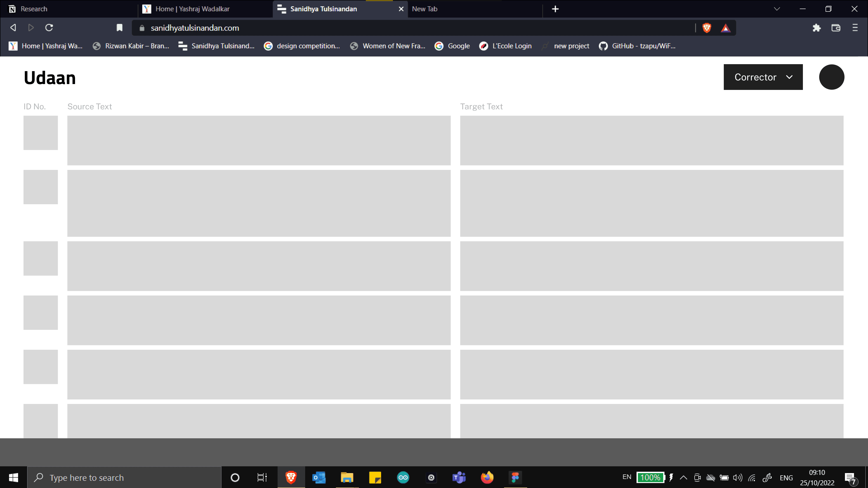Image resolution: width=868 pixels, height=488 pixels.
Task: Open the Brave Wallet icon
Action: [x=836, y=28]
